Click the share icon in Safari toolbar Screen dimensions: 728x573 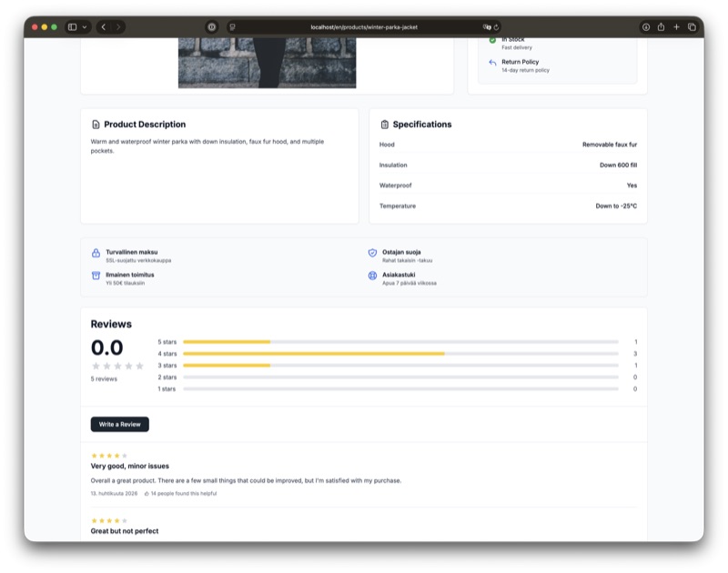[662, 27]
